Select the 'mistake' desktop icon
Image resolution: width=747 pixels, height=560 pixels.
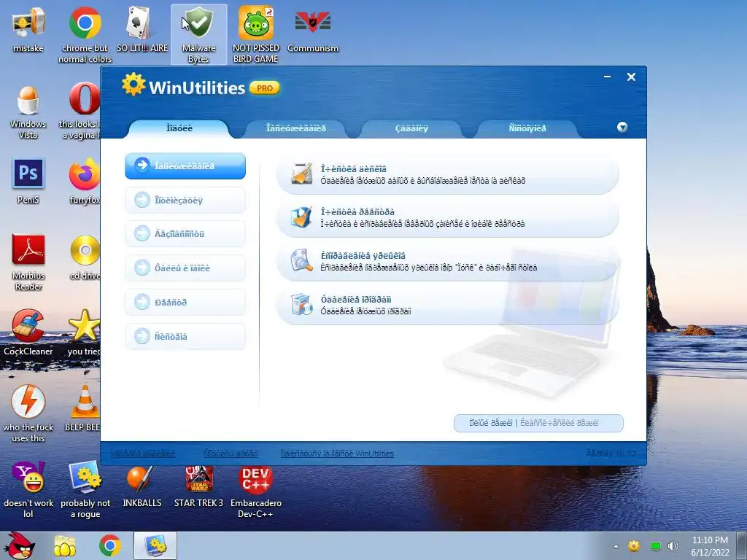tap(28, 29)
